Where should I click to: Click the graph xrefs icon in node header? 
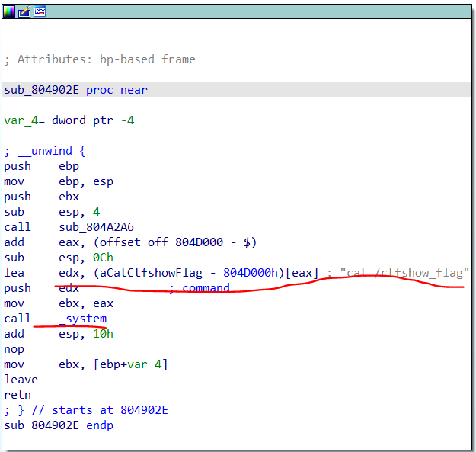[39, 11]
